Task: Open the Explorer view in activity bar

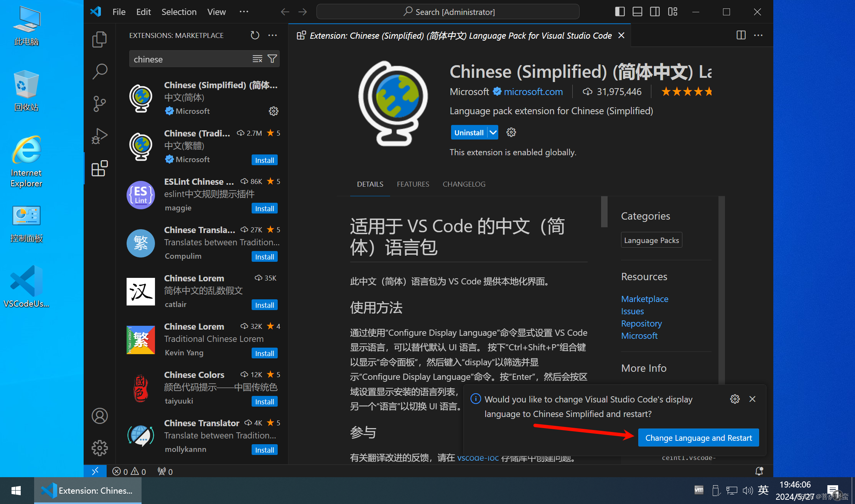Action: (99, 39)
